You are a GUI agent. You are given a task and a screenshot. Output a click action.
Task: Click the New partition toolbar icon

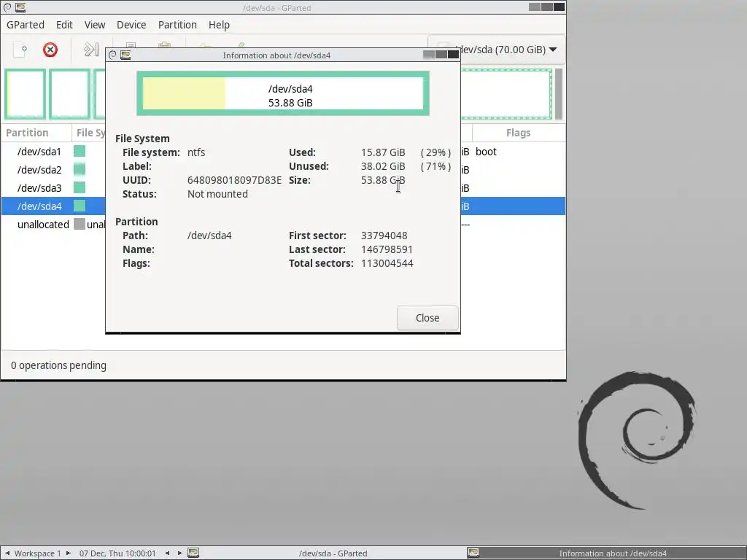(x=20, y=50)
